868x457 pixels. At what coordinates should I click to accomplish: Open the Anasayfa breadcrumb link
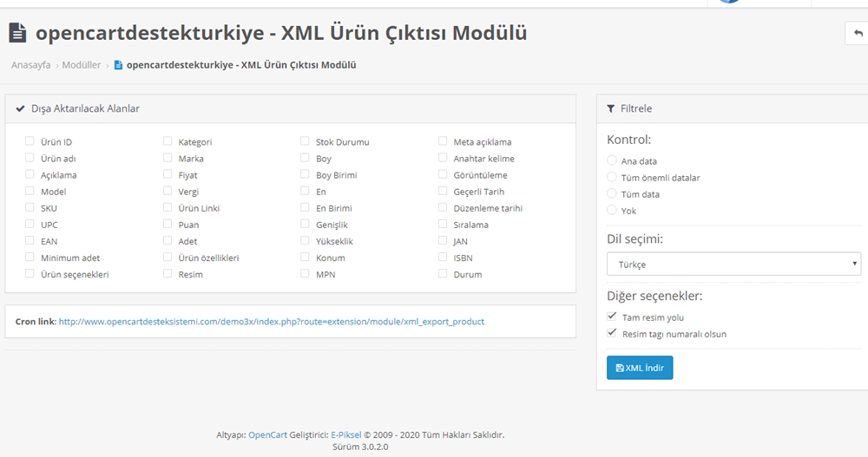31,65
